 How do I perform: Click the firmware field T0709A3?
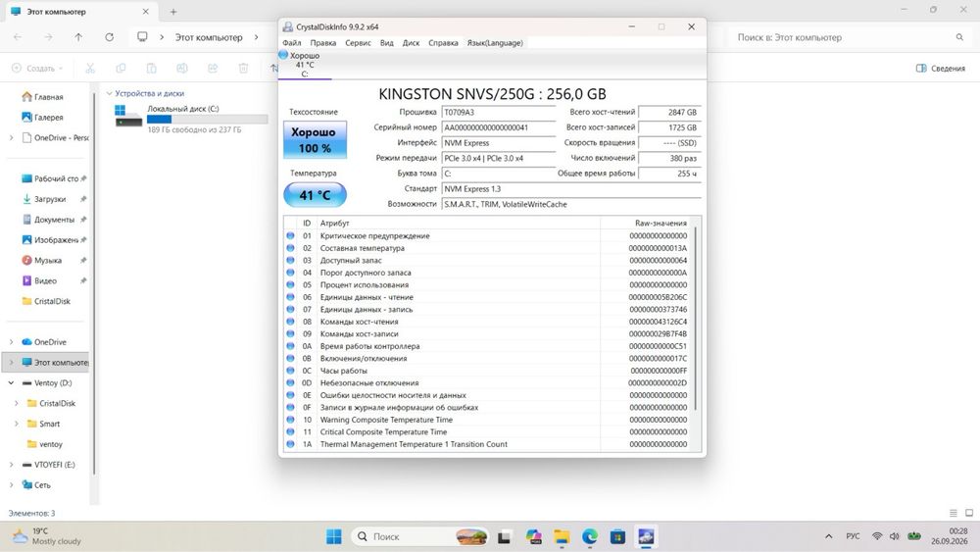[x=498, y=113]
